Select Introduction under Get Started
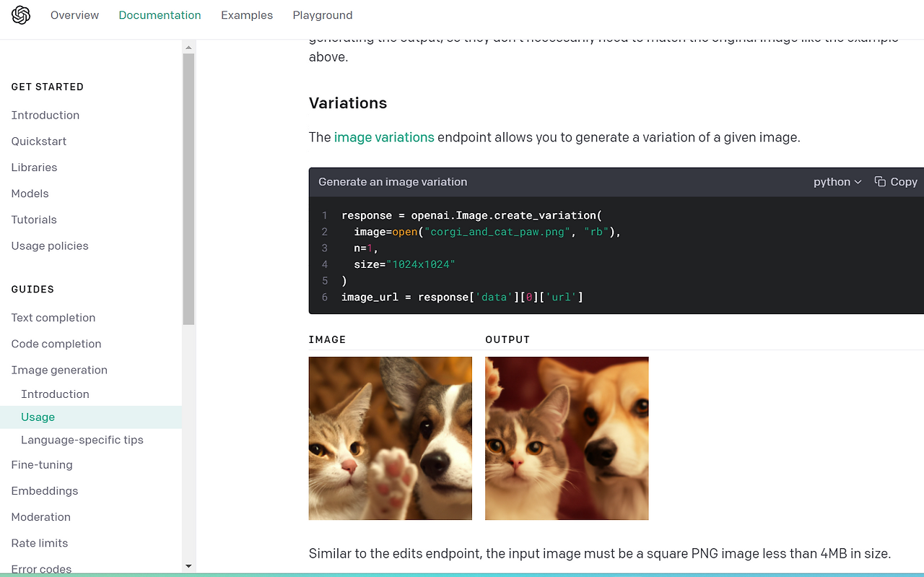924x577 pixels. (x=45, y=116)
